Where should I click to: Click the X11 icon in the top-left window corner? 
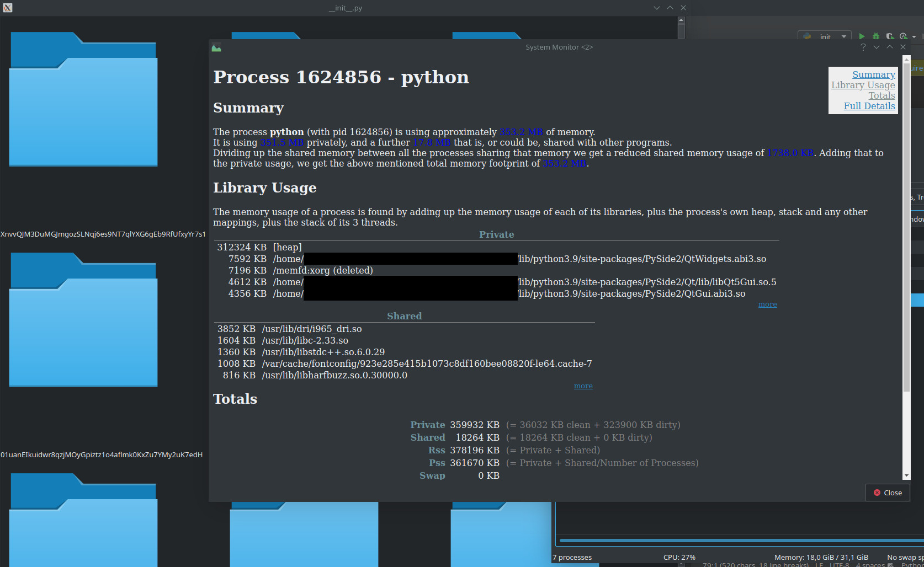pyautogui.click(x=7, y=8)
